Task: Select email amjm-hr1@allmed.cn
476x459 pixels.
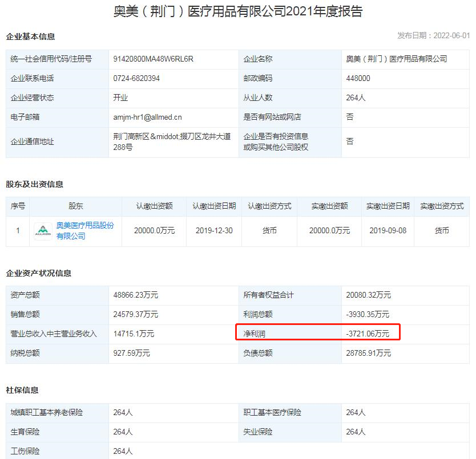Action: pos(147,117)
